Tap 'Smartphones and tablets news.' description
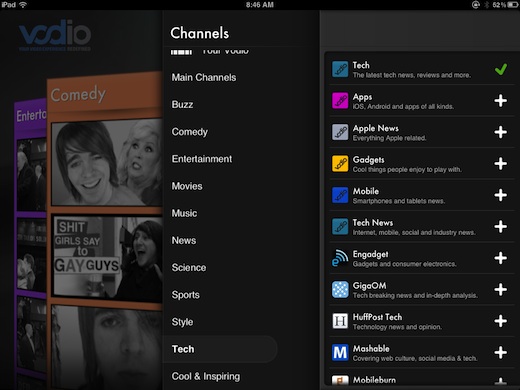Image resolution: width=520 pixels, height=390 pixels. [399, 201]
